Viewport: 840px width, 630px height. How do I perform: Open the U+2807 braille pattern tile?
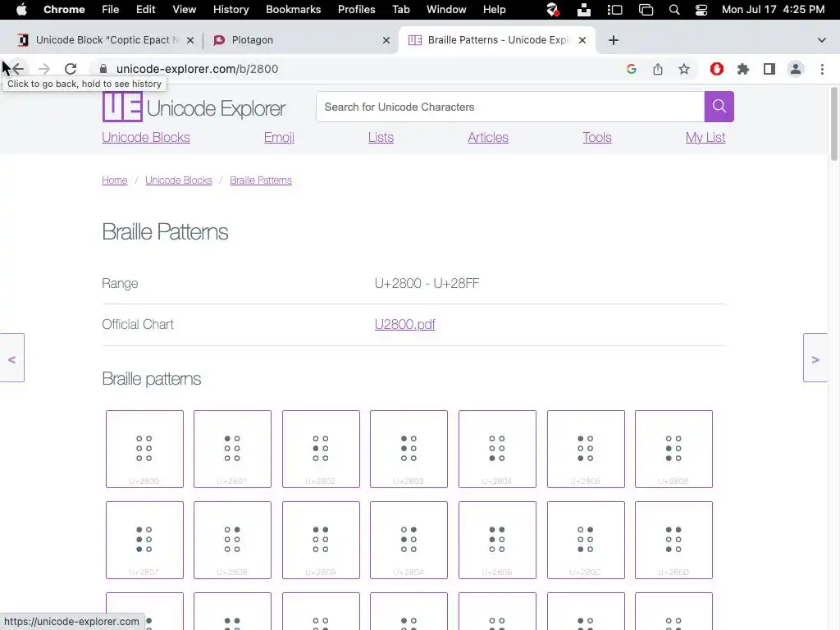coord(144,540)
